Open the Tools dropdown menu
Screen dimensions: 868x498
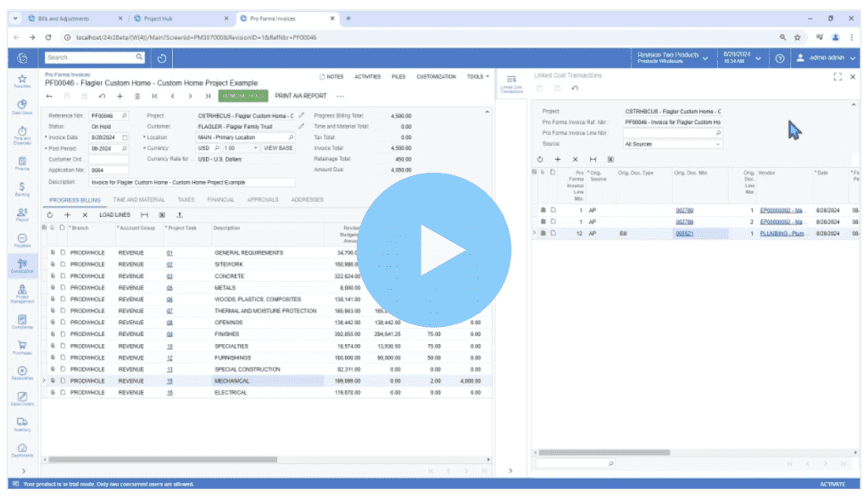(477, 76)
